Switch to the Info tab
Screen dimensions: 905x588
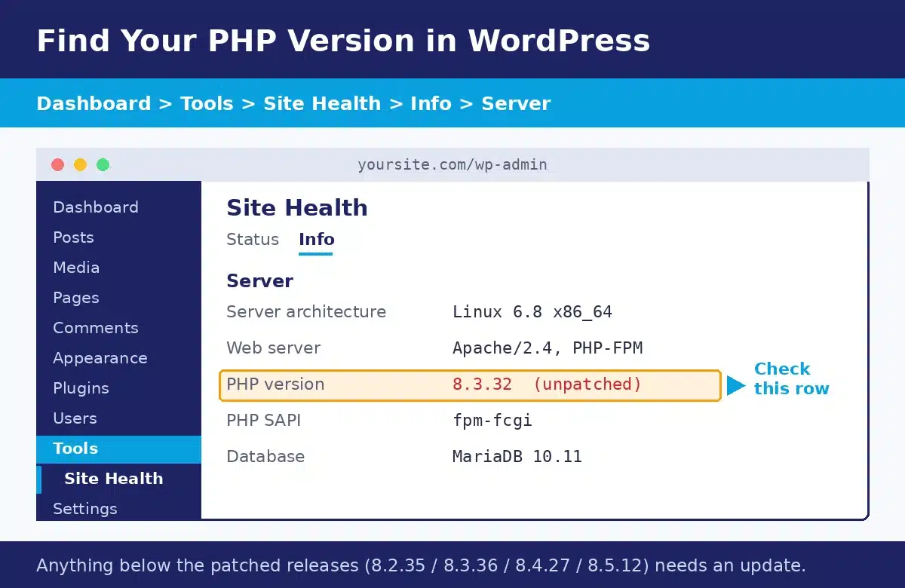317,240
